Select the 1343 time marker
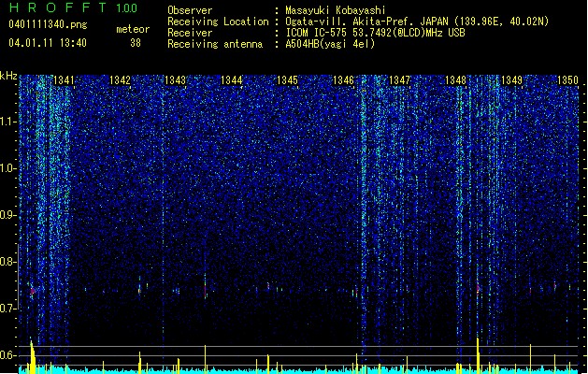This screenshot has width=588, height=374. click(176, 80)
